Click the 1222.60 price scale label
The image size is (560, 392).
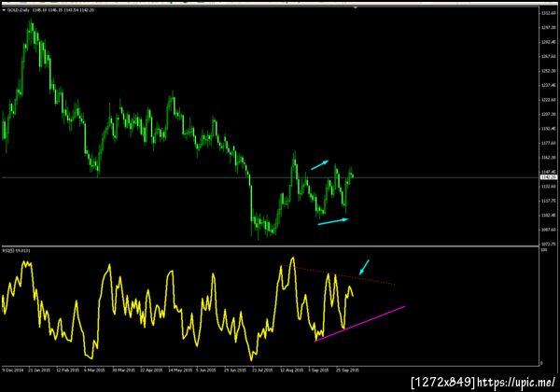(x=549, y=100)
